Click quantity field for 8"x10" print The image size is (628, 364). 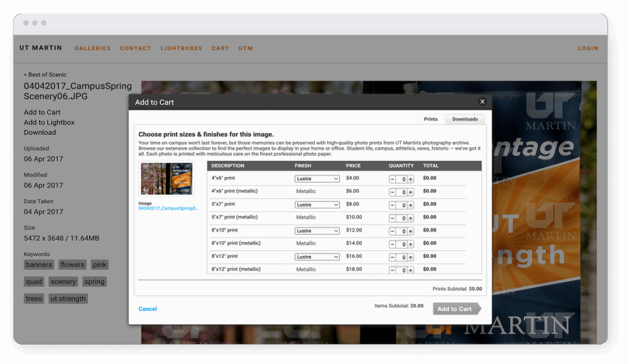click(402, 232)
